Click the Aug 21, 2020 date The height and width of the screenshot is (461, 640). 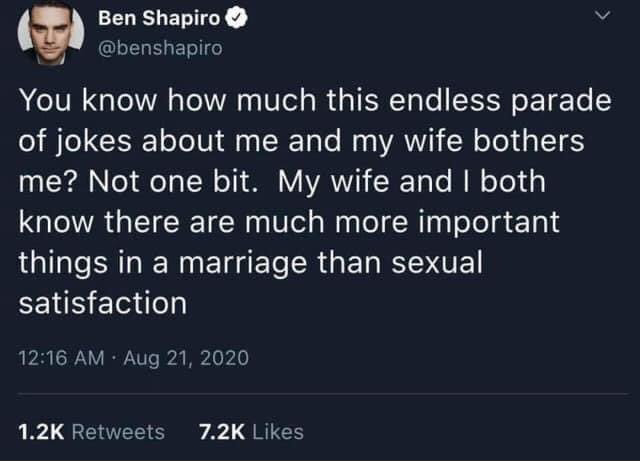coord(184,357)
